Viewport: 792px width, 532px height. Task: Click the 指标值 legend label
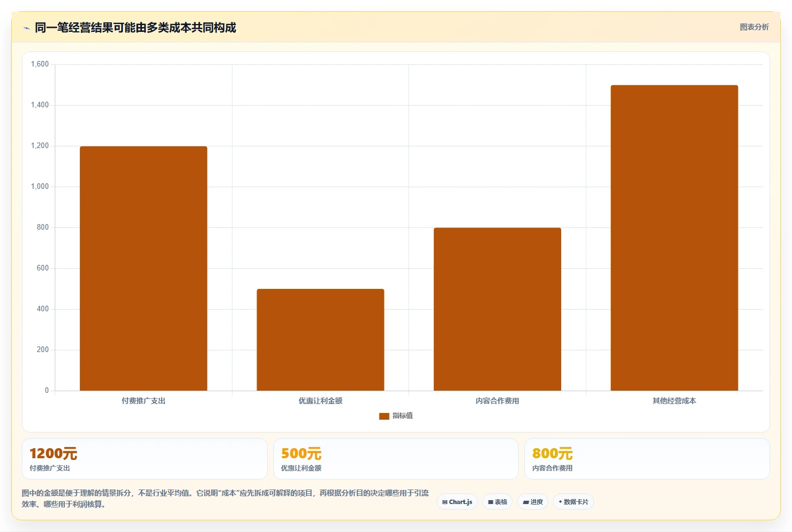(x=402, y=416)
